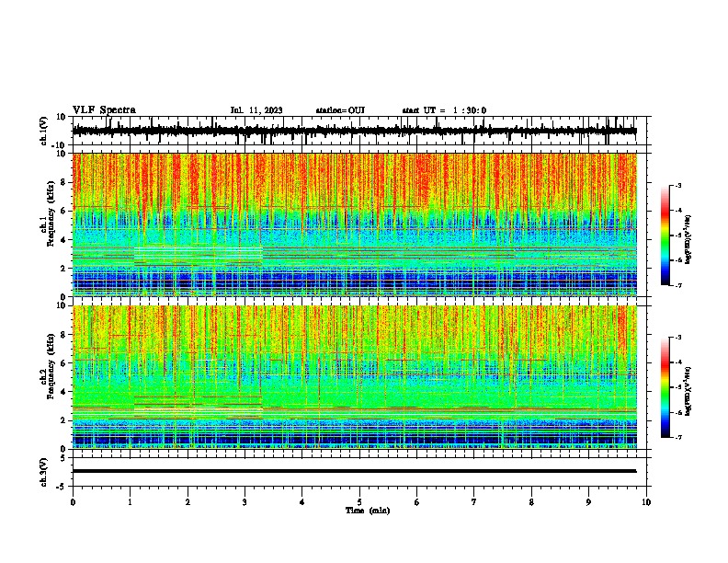Click time axis tick label "3"
Image resolution: width=728 pixels, height=563 pixels.
(x=245, y=502)
